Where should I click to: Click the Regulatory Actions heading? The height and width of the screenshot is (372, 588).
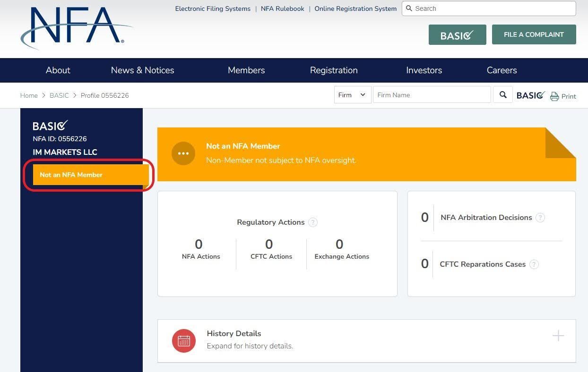pyautogui.click(x=271, y=222)
